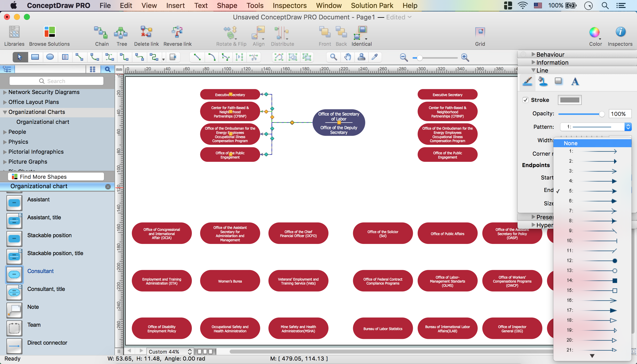The image size is (637, 364).
Task: Select the ellipse drawing tool
Action: [50, 57]
